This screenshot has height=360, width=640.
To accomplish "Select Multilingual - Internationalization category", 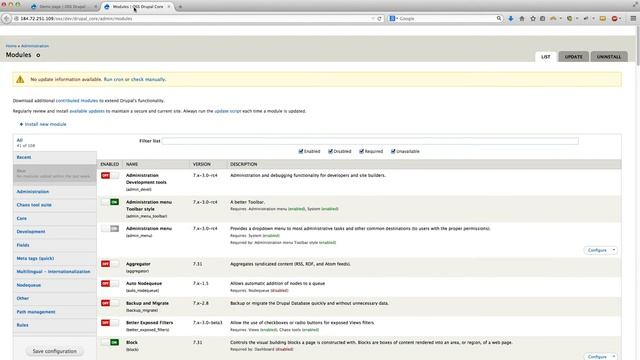I will (53, 271).
